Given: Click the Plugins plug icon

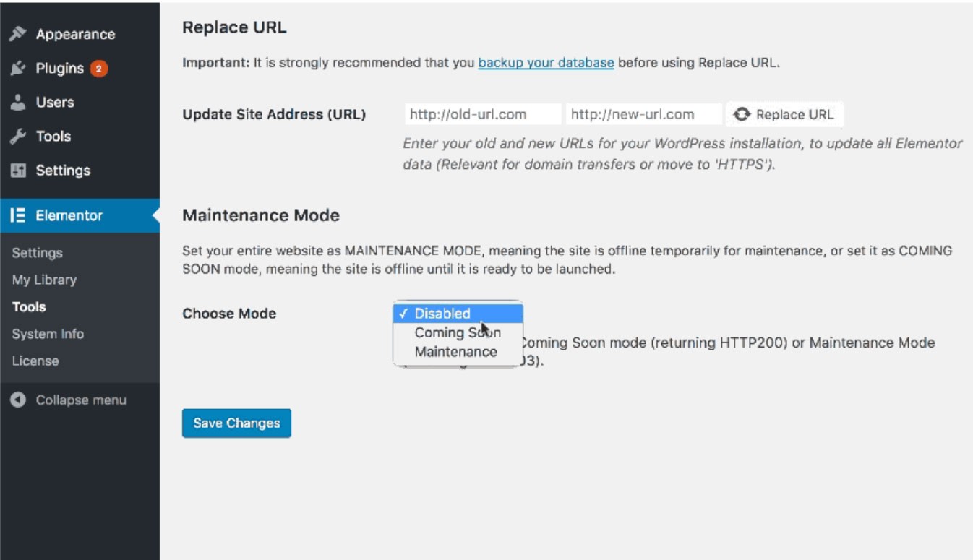Looking at the screenshot, I should pyautogui.click(x=19, y=69).
